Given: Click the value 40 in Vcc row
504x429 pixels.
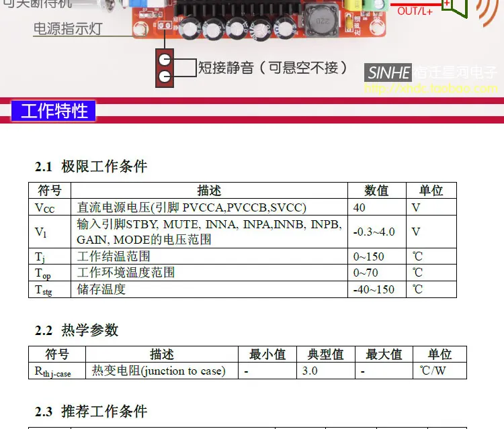Looking at the screenshot, I should (x=377, y=207).
